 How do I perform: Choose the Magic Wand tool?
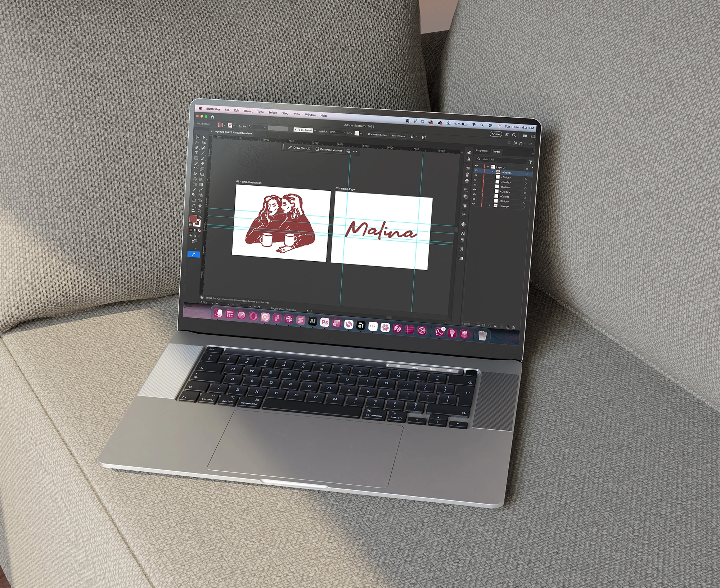coord(197,142)
